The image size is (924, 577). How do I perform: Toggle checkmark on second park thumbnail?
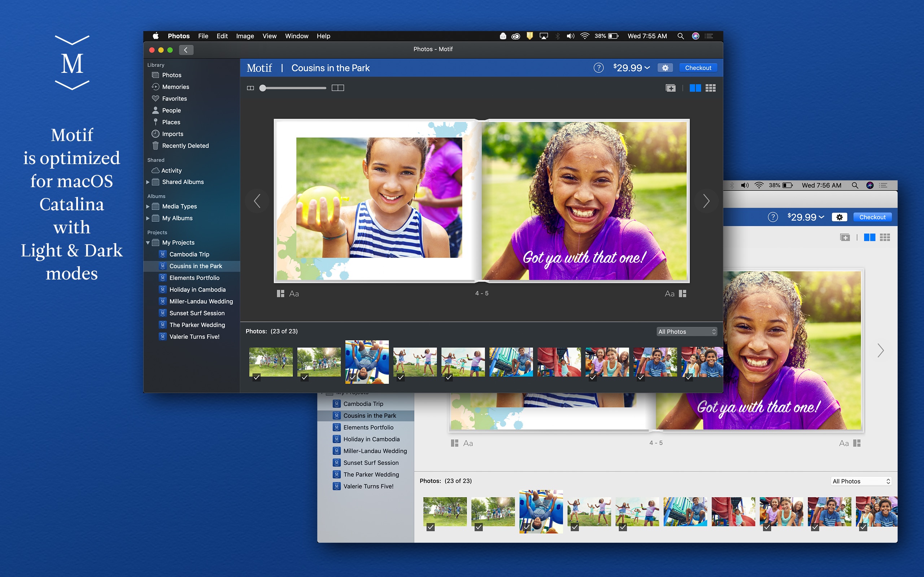click(x=304, y=377)
